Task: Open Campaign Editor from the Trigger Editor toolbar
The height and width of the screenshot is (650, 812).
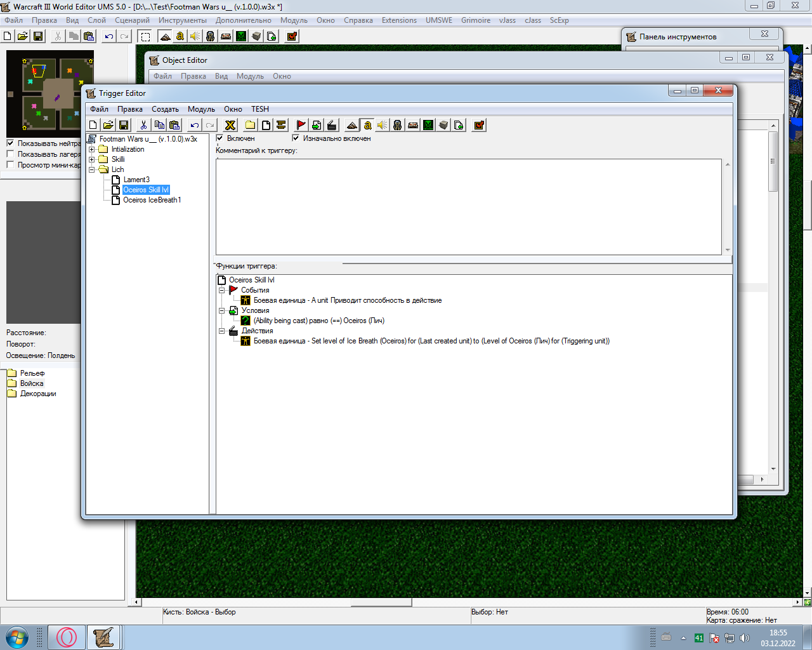Action: click(413, 125)
